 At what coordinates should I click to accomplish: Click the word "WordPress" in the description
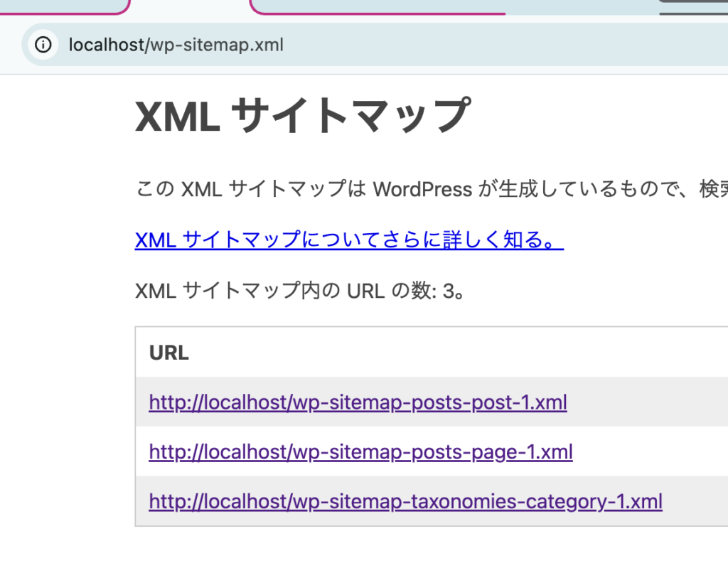coord(422,190)
